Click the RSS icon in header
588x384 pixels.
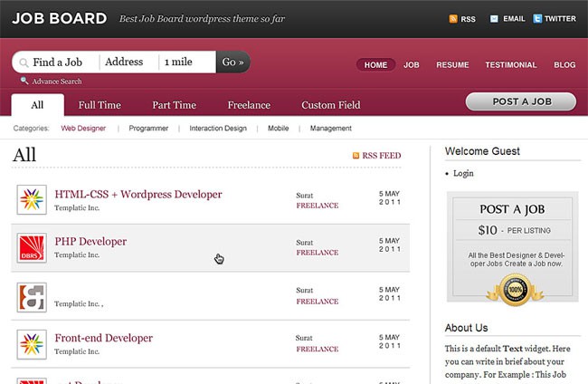[x=453, y=19]
